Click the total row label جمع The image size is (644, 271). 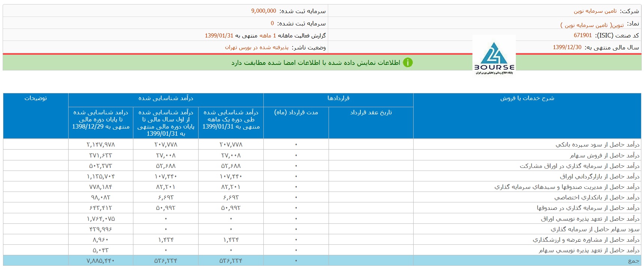[634, 261]
